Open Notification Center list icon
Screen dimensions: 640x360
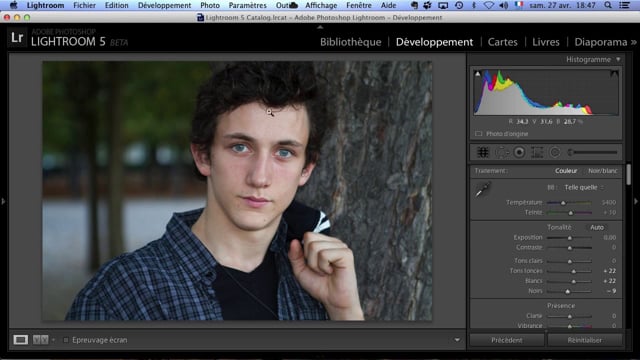point(624,5)
